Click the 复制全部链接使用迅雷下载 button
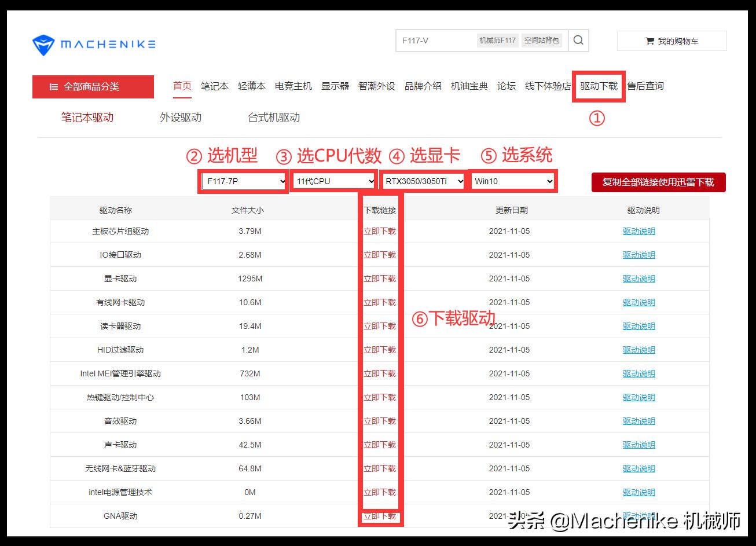756x546 pixels. click(658, 182)
